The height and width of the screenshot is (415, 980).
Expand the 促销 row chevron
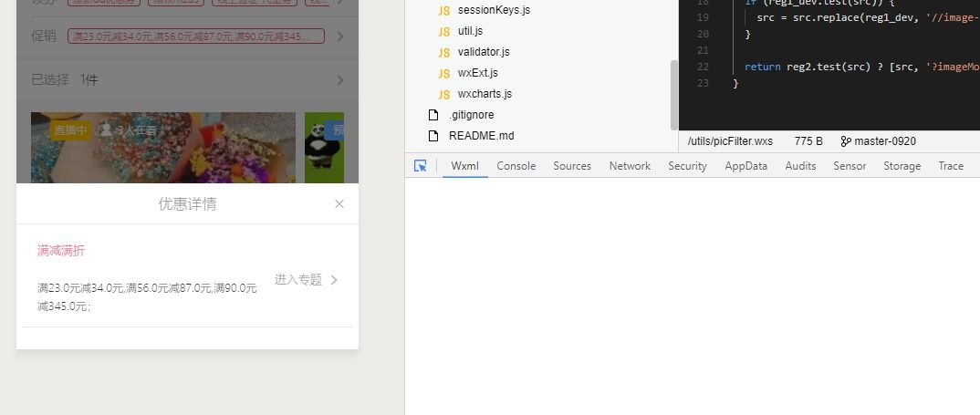pos(340,36)
